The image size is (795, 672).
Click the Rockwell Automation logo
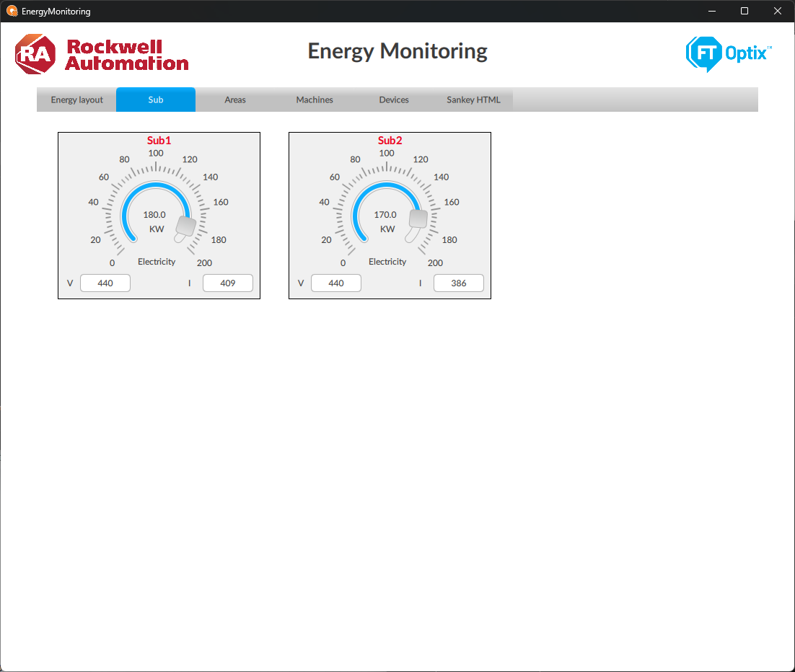(102, 55)
